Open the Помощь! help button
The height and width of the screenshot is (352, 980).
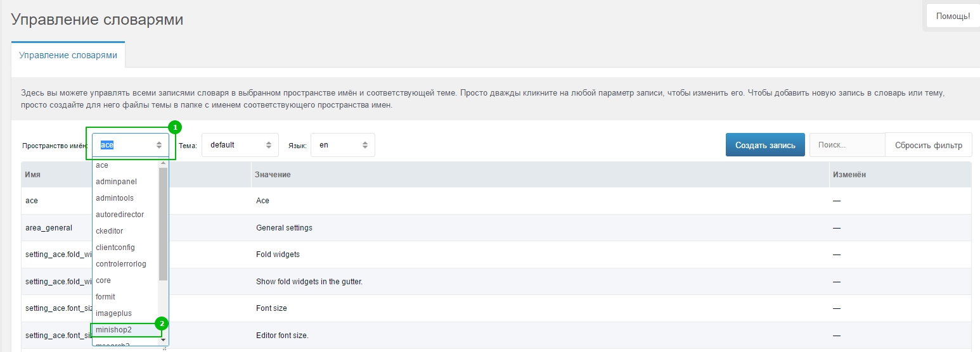[x=953, y=16]
